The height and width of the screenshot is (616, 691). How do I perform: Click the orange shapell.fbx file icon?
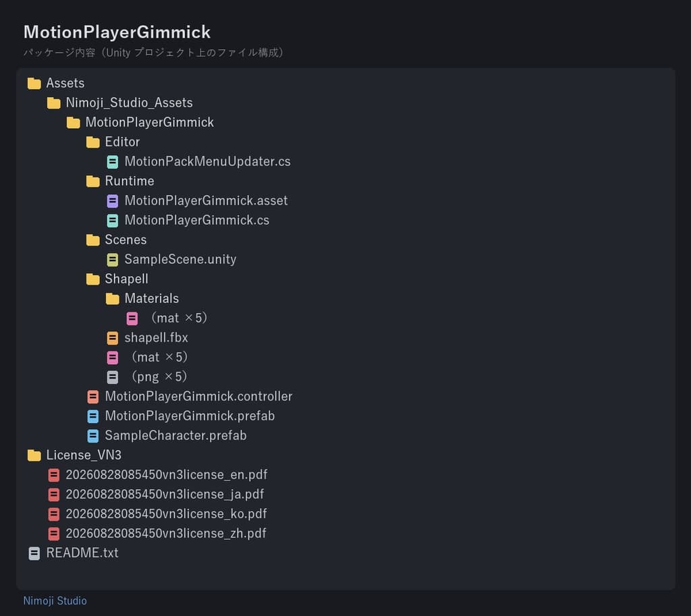tap(113, 338)
